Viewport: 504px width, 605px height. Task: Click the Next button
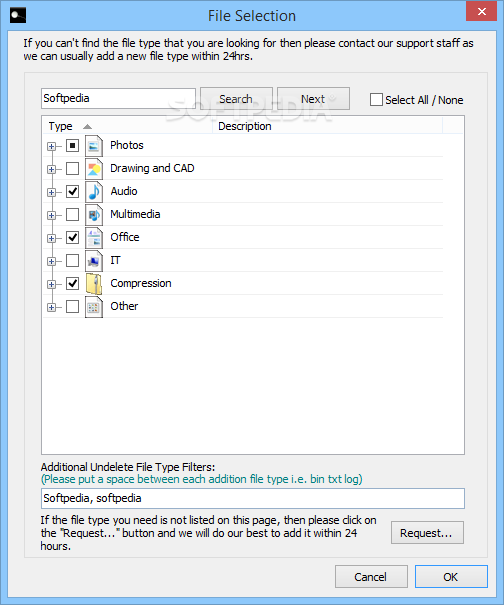coord(313,99)
